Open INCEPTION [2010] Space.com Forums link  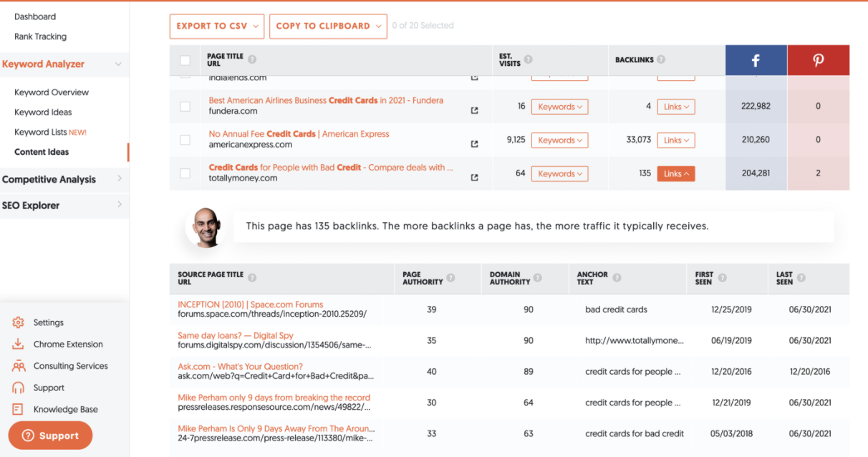[x=251, y=304]
